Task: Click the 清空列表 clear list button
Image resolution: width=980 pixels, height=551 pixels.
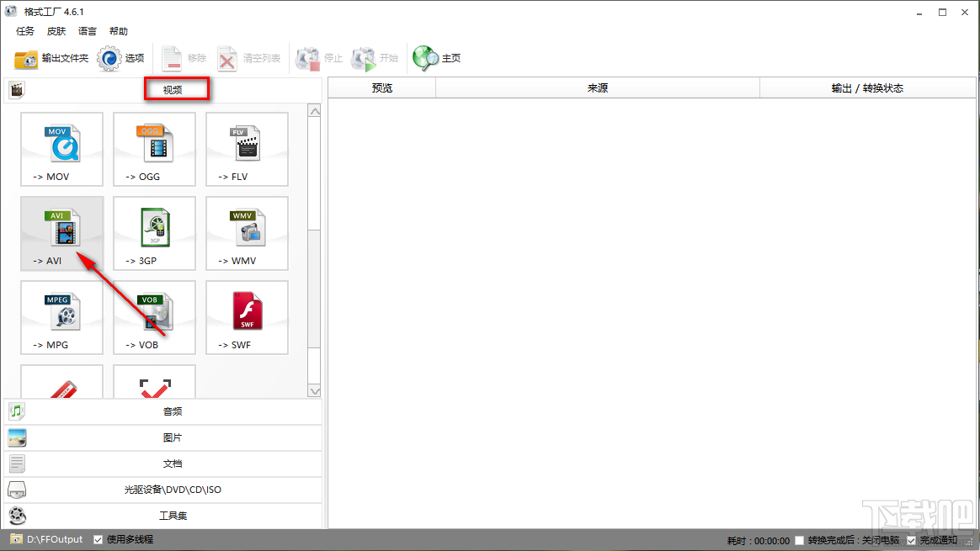Action: [x=248, y=59]
